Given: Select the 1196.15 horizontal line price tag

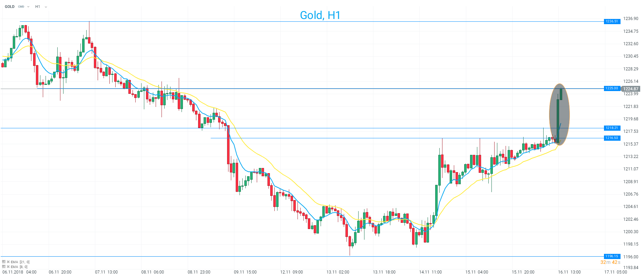Looking at the screenshot, I should tap(612, 256).
